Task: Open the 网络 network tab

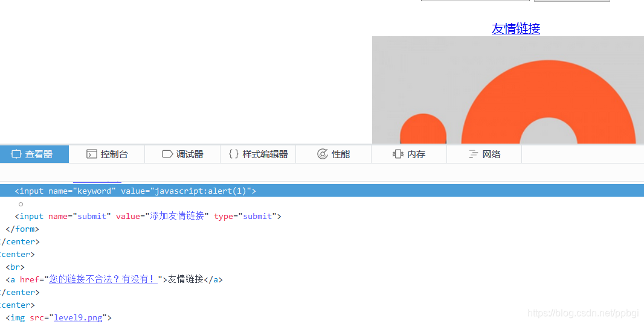Action: (x=485, y=154)
